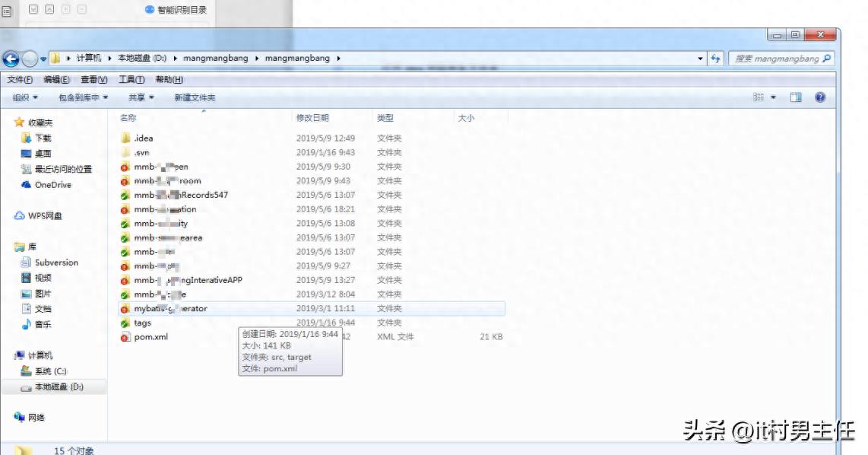Open recent locations dropdown next to Forward

coord(43,59)
